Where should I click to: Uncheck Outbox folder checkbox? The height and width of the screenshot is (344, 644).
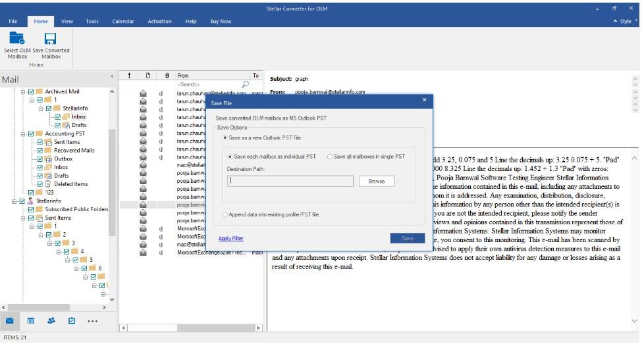[40, 159]
